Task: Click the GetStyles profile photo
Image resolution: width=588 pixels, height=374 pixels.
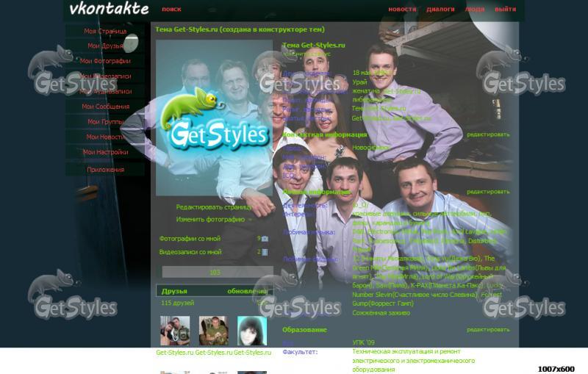Action: click(x=213, y=118)
